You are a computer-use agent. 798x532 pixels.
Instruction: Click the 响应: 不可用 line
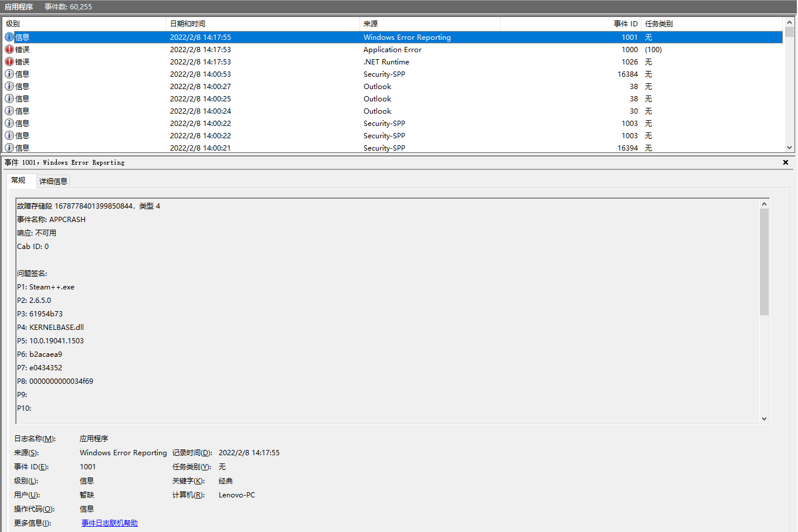pyautogui.click(x=36, y=233)
